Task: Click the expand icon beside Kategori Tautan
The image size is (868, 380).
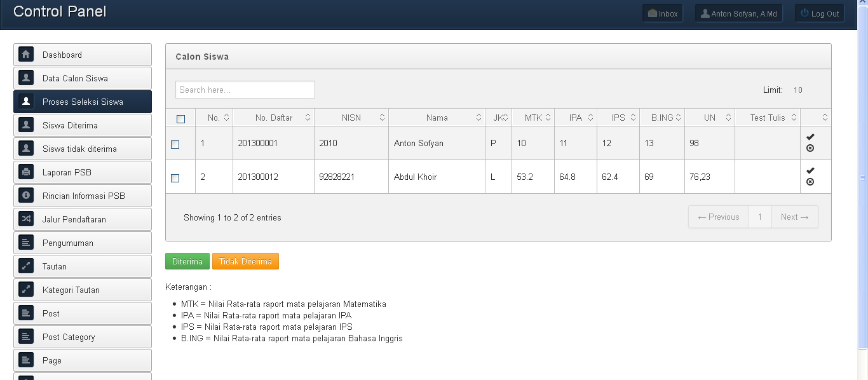Action: point(26,290)
